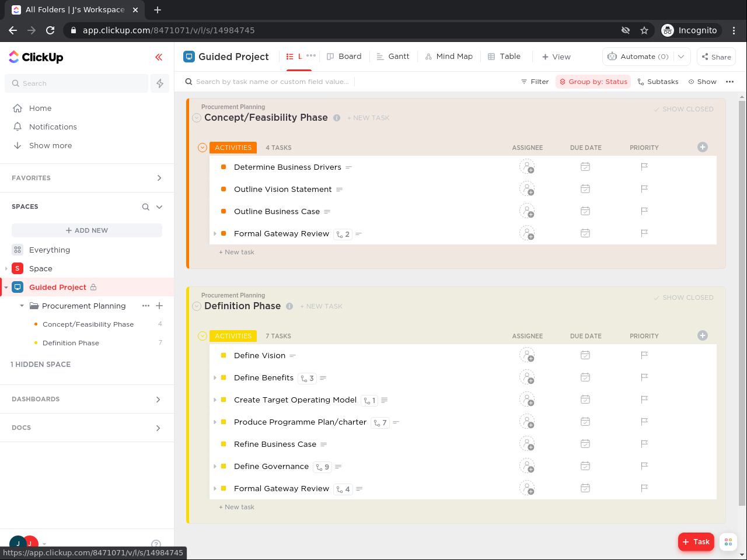Expand the Favorites section
The width and height of the screenshot is (747, 560).
(159, 178)
